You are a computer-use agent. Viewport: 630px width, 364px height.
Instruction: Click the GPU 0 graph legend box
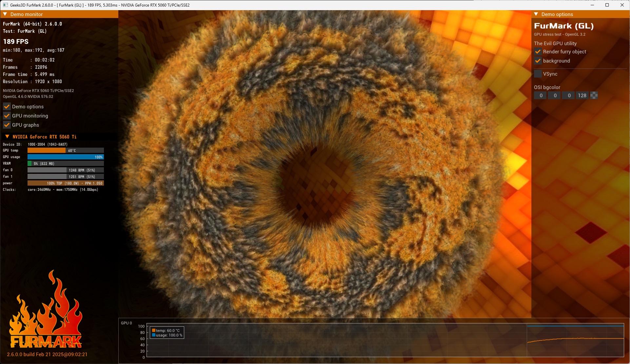click(167, 333)
